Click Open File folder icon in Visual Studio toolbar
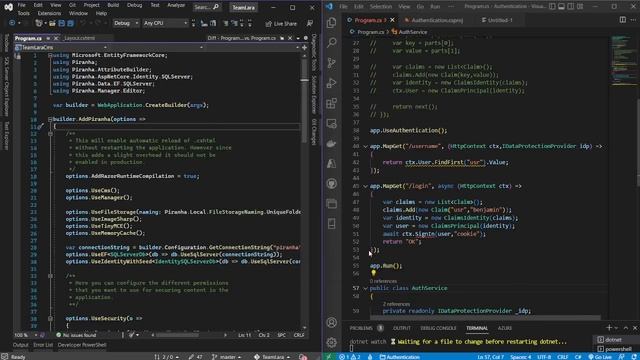 point(52,23)
